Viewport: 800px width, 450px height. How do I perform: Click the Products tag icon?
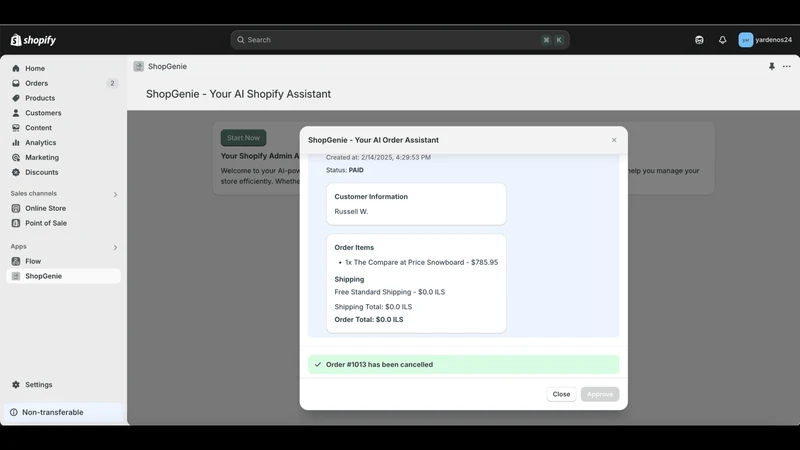click(16, 98)
